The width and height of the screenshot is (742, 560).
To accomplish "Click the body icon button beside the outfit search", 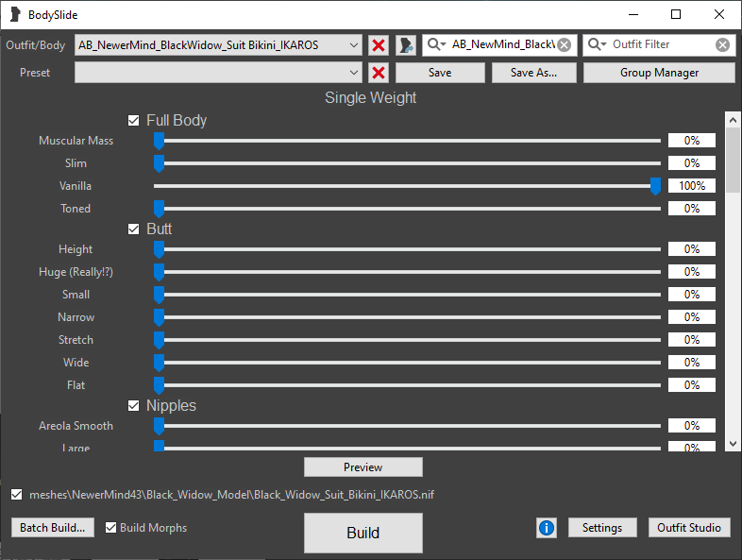I will click(x=407, y=45).
